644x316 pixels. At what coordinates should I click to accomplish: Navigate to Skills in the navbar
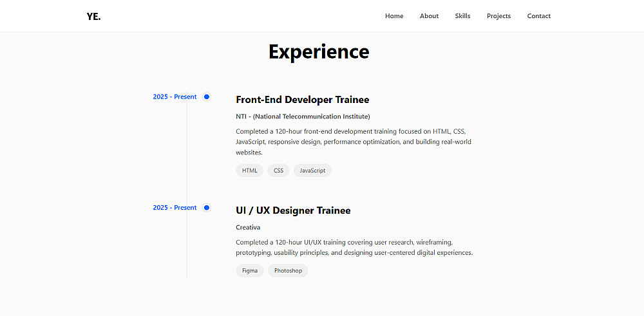tap(462, 16)
